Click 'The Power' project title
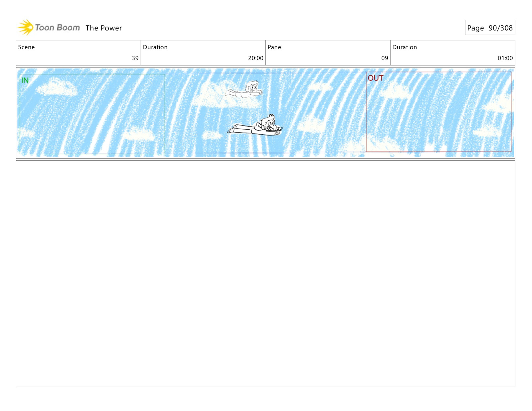The image size is (532, 411). coord(104,28)
